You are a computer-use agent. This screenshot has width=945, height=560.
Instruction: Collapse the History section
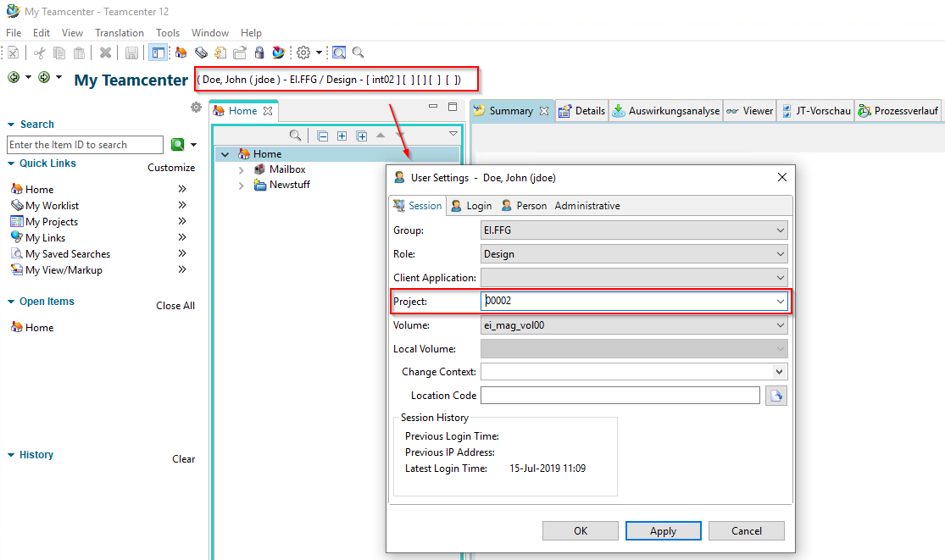click(x=12, y=455)
